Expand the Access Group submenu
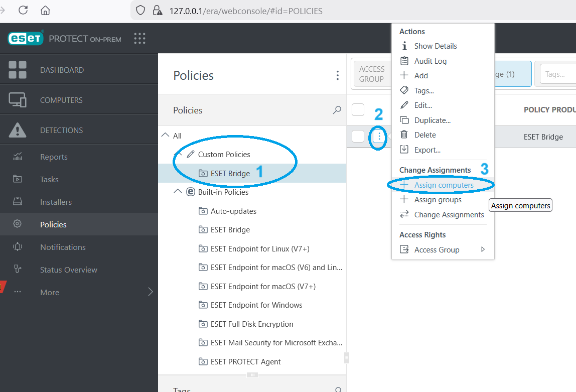This screenshot has width=576, height=392. [x=482, y=249]
